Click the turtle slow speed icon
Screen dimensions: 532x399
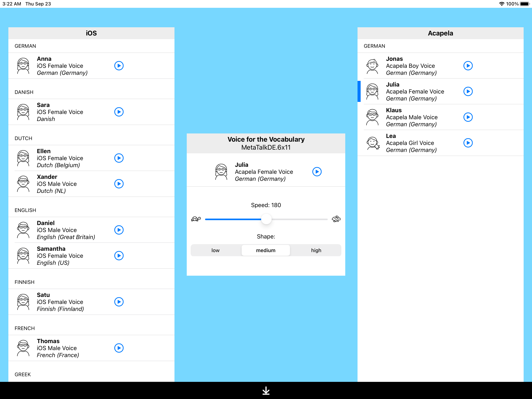196,219
